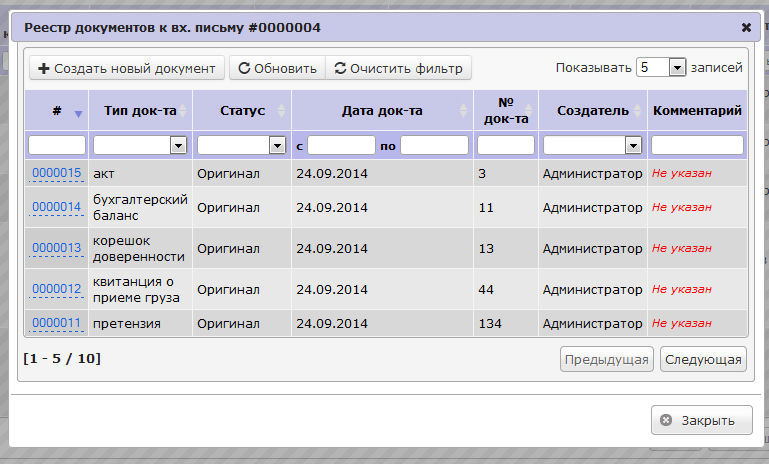
Task: Click the date 'по' filter field
Action: click(x=435, y=145)
